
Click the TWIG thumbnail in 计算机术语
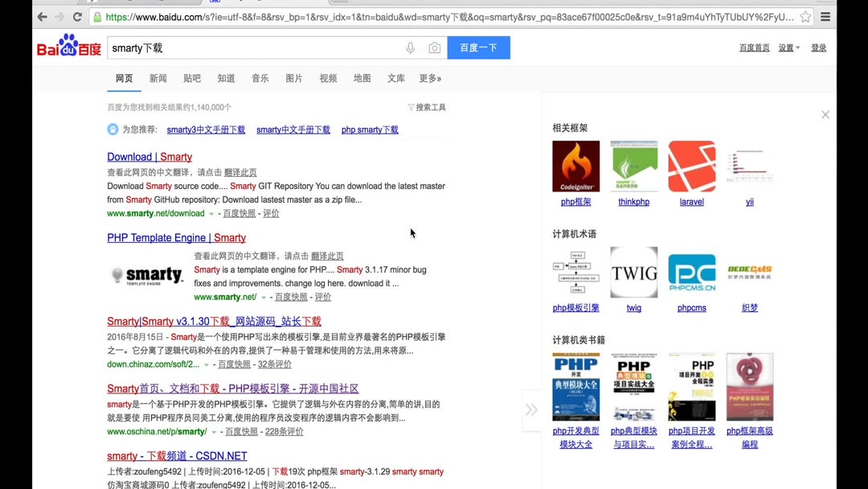click(633, 272)
